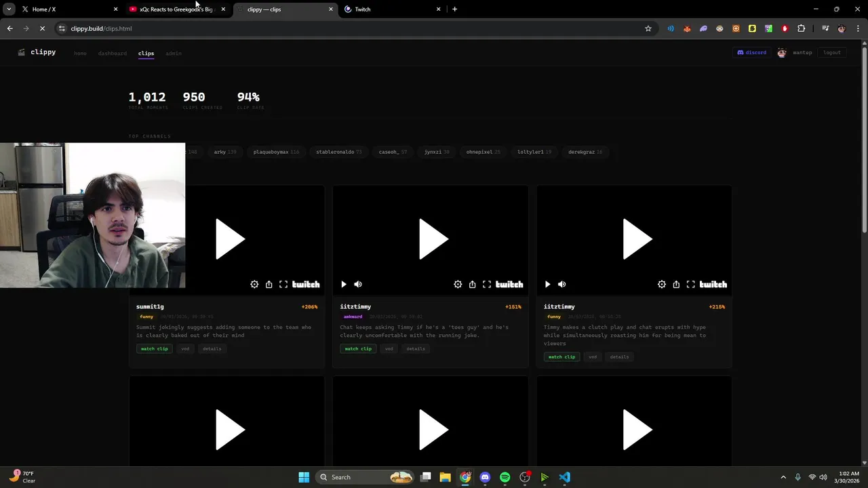Open settings gear on summit1g clip player
Screen dimensions: 868x488
[x=254, y=285]
